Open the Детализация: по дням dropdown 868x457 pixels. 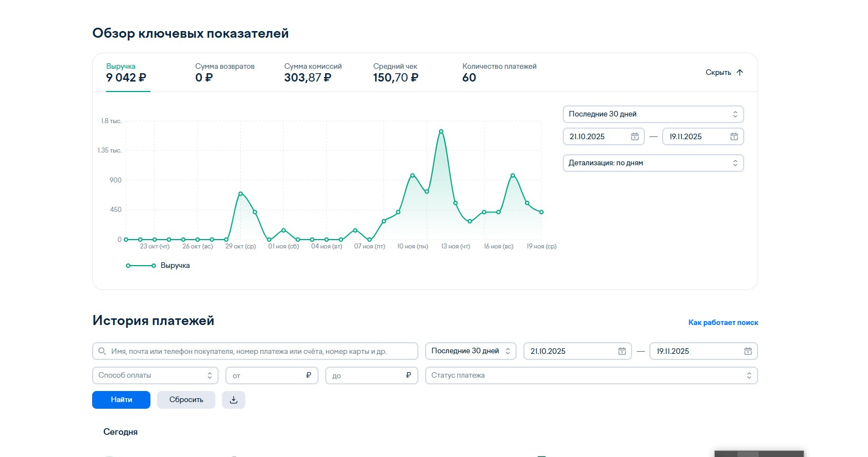click(653, 163)
